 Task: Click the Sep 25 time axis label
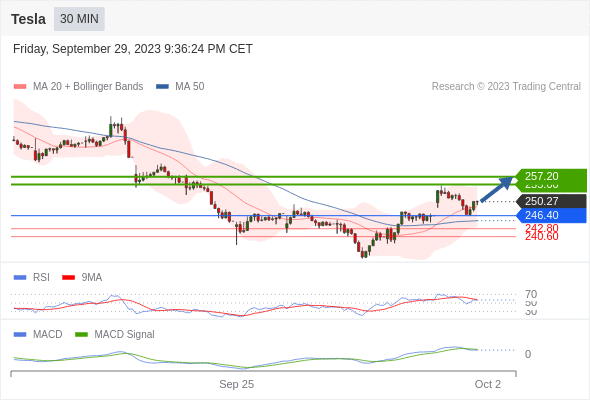pyautogui.click(x=237, y=384)
